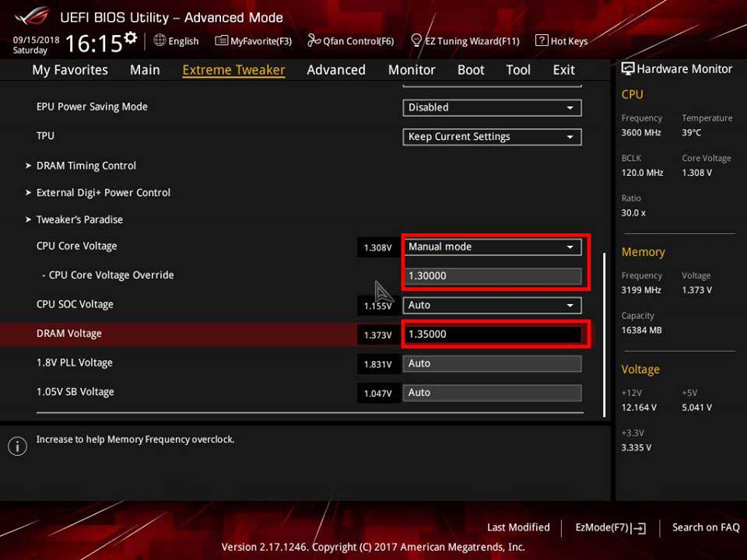Go to the Exit tab
This screenshot has height=560, width=747.
coord(563,70)
